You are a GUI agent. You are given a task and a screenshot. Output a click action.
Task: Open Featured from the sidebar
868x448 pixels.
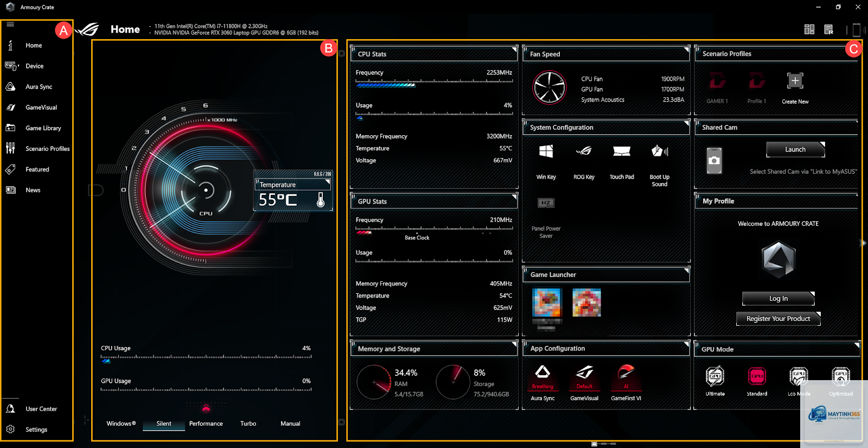(x=37, y=169)
